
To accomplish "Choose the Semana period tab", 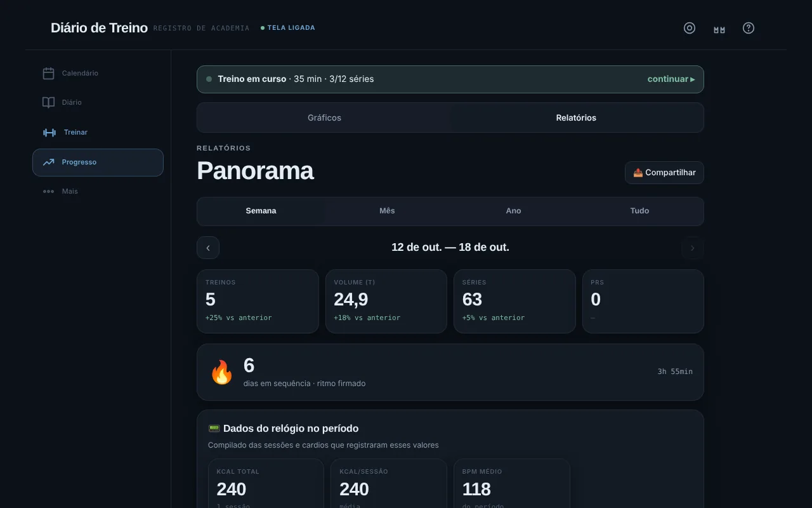I will 261,211.
